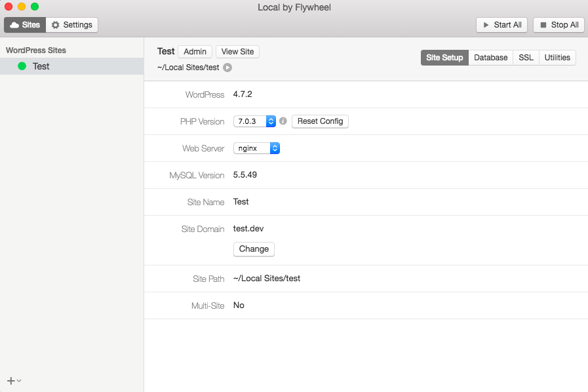
Task: Close the window with the red button
Action: (x=9, y=7)
